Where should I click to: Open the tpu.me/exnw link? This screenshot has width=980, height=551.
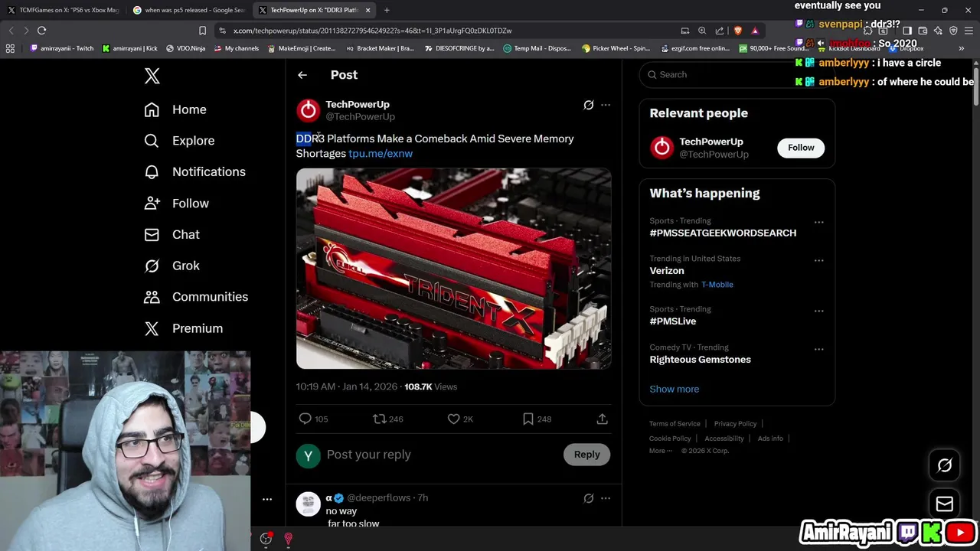point(381,153)
